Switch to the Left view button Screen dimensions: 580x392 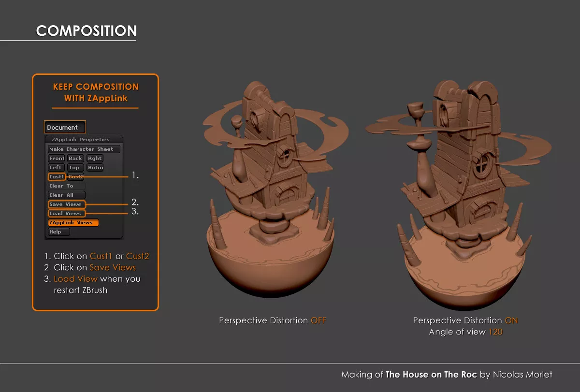tap(56, 168)
